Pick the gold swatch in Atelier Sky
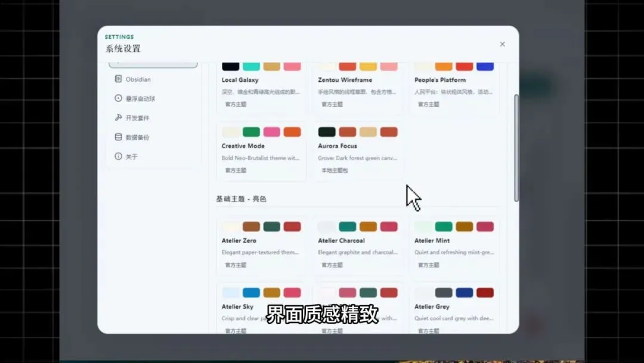 pos(271,293)
